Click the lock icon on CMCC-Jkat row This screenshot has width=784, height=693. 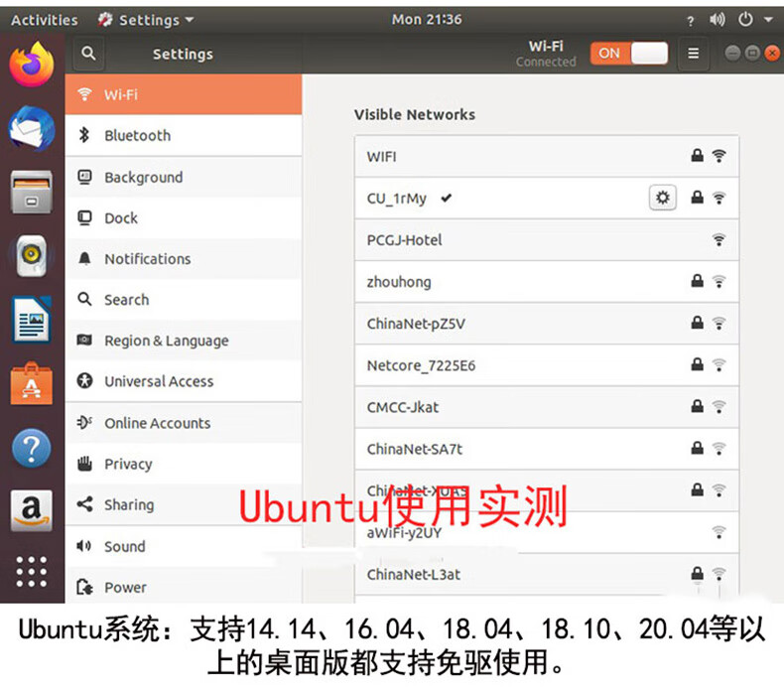click(x=697, y=406)
